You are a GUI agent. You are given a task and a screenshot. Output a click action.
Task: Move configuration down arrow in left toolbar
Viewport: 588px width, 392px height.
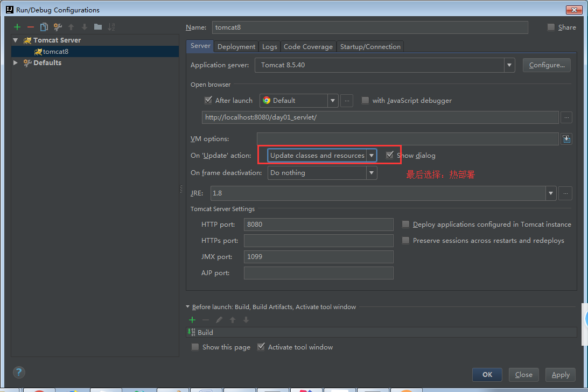point(85,27)
